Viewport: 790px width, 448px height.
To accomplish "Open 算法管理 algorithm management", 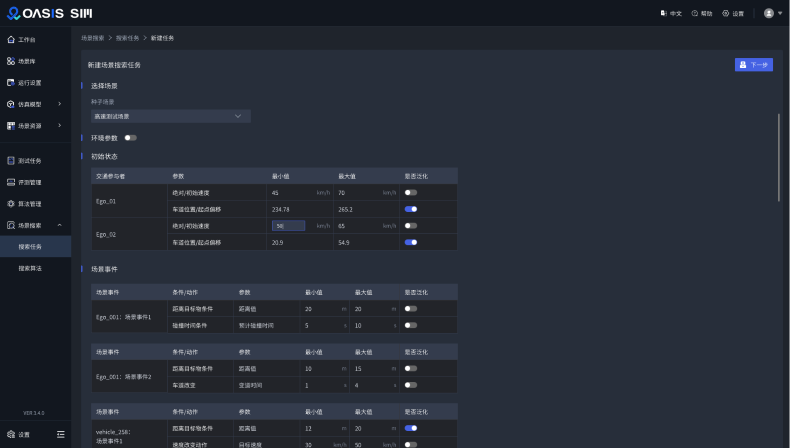I will pyautogui.click(x=29, y=204).
